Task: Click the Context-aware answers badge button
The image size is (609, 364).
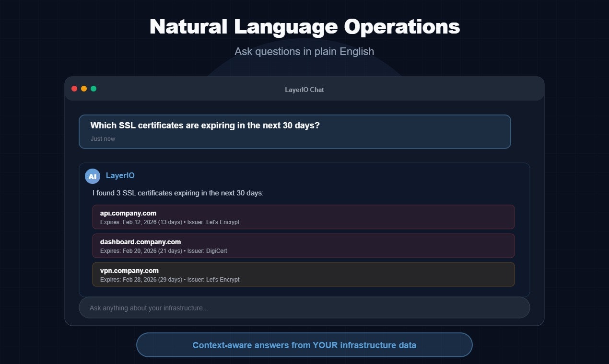Action: click(304, 345)
